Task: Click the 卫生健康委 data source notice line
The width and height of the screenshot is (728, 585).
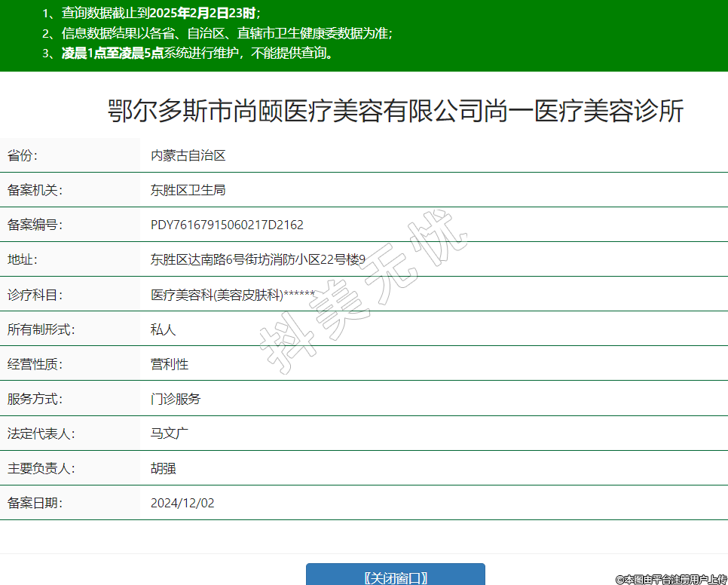Action: (226, 33)
